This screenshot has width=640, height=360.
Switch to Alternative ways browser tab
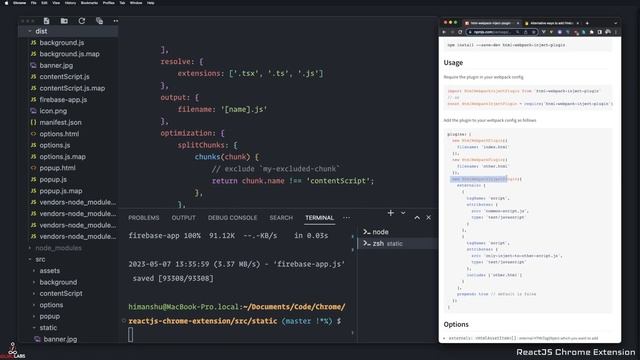(x=552, y=23)
